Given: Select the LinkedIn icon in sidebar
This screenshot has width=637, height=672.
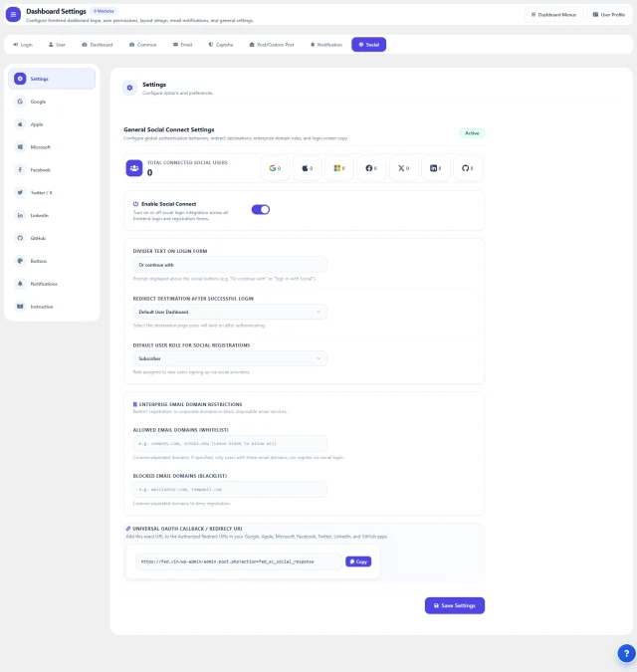Looking at the screenshot, I should pyautogui.click(x=20, y=215).
